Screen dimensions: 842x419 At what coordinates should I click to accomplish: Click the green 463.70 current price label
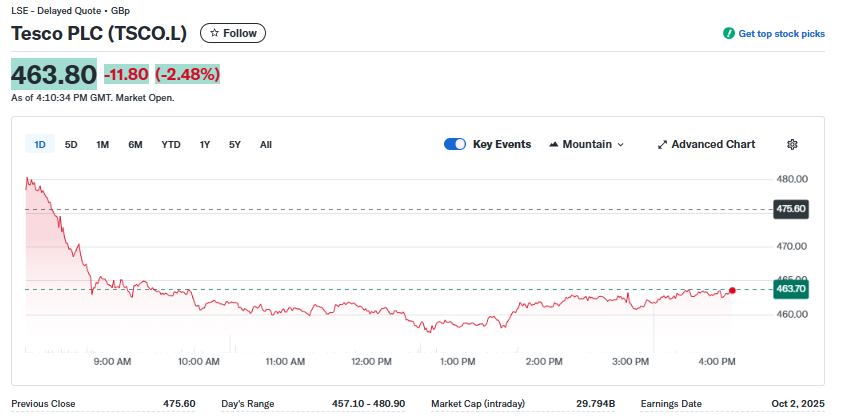[x=790, y=288]
